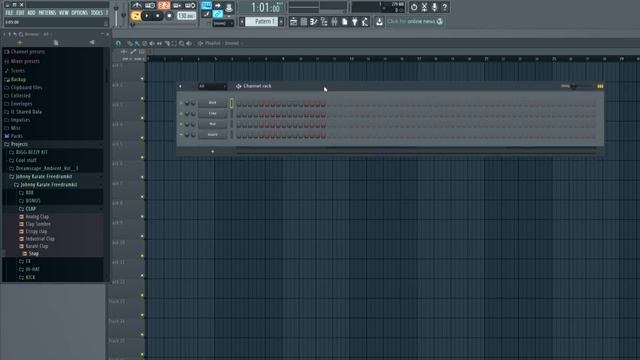Open the channel rack All filter dropdown
This screenshot has height=360, width=640.
click(x=212, y=86)
